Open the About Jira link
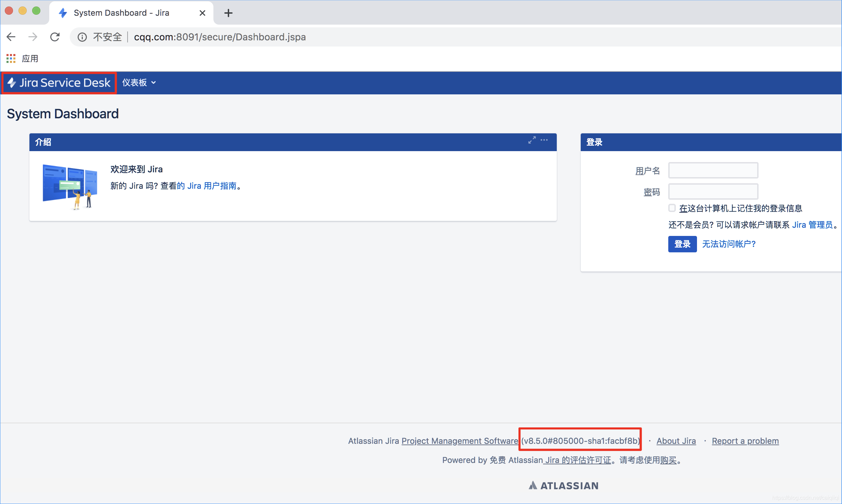The image size is (842, 504). tap(676, 441)
